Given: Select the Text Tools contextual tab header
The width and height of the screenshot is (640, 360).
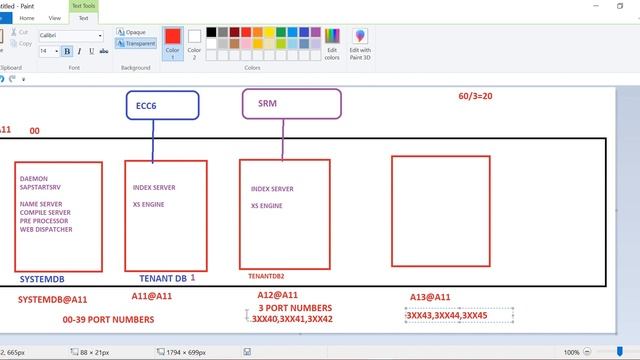Looking at the screenshot, I should 83,6.
